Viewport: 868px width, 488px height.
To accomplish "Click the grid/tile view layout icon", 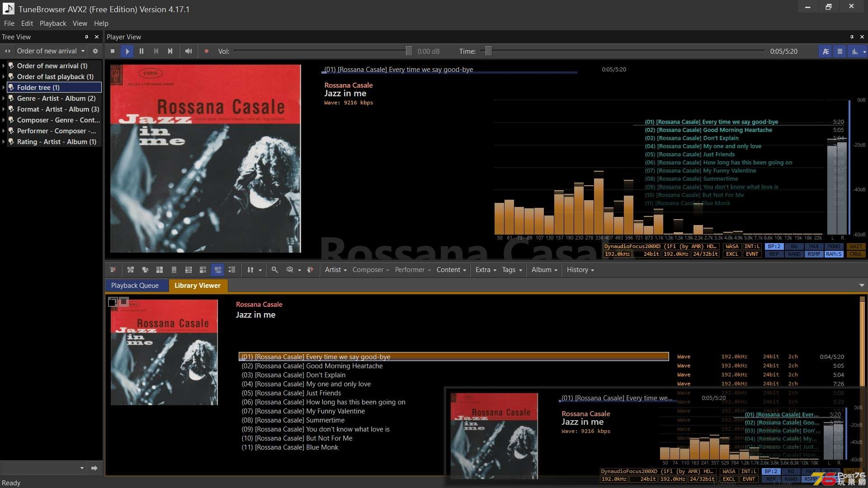I will (159, 269).
